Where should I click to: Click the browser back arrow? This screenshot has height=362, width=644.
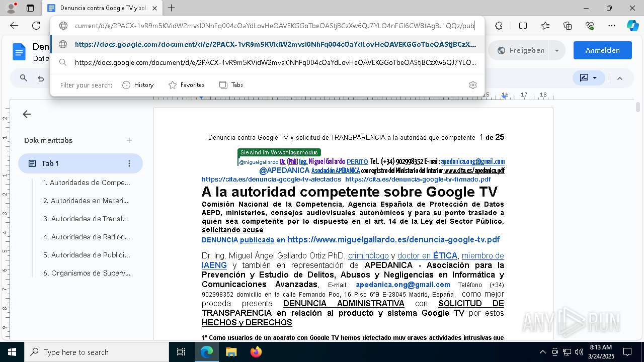pyautogui.click(x=14, y=26)
